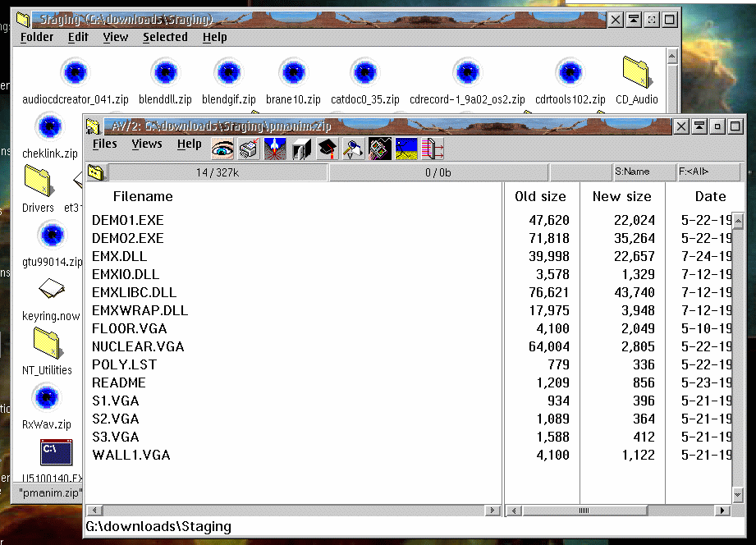Open the Files menu in AV/2
The width and height of the screenshot is (756, 545).
point(104,144)
